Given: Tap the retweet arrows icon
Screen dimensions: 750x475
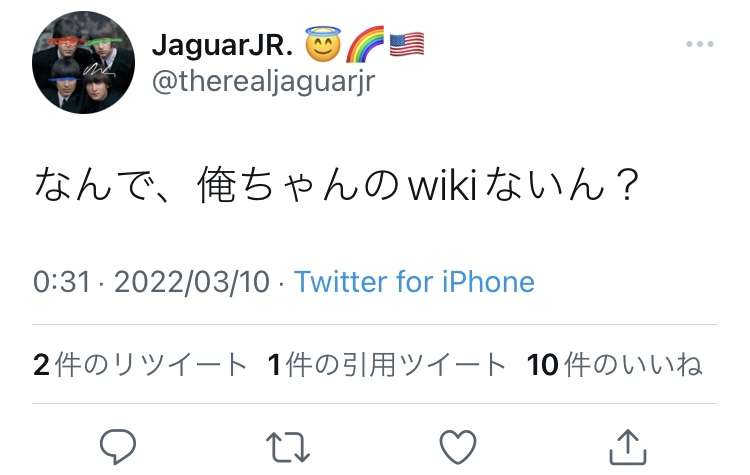Looking at the screenshot, I should click(288, 447).
